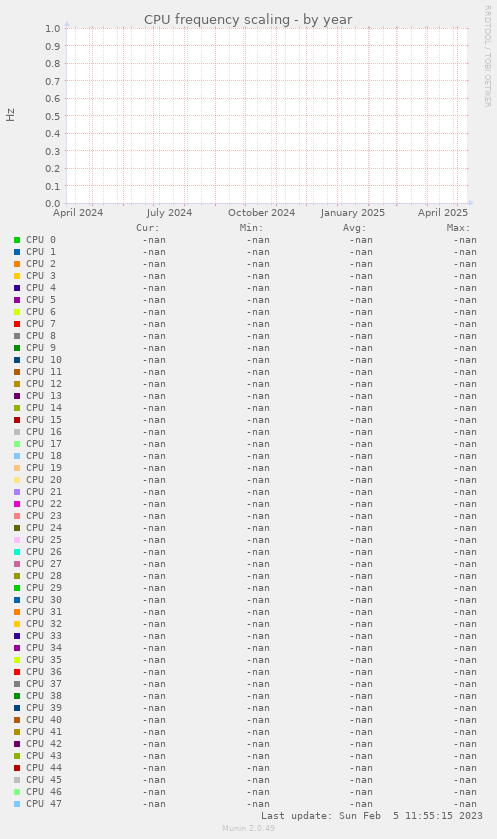Click the brown swatch for CPU 11
The height and width of the screenshot is (839, 497).
pyautogui.click(x=17, y=372)
